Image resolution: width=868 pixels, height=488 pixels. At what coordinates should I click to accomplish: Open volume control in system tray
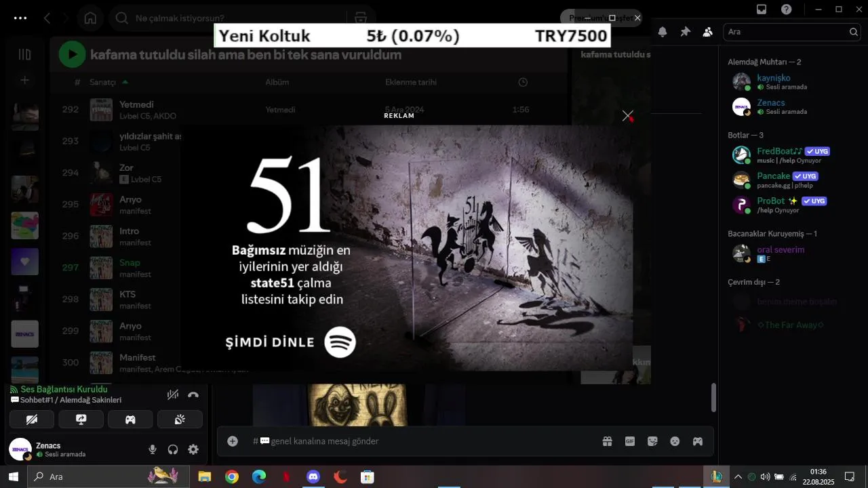coord(766,476)
